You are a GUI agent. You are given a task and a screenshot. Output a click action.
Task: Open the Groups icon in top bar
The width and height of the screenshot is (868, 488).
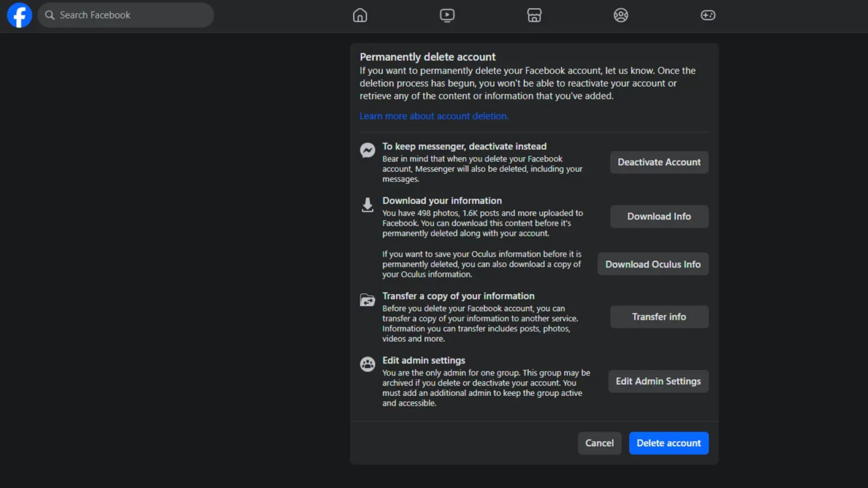coord(621,15)
